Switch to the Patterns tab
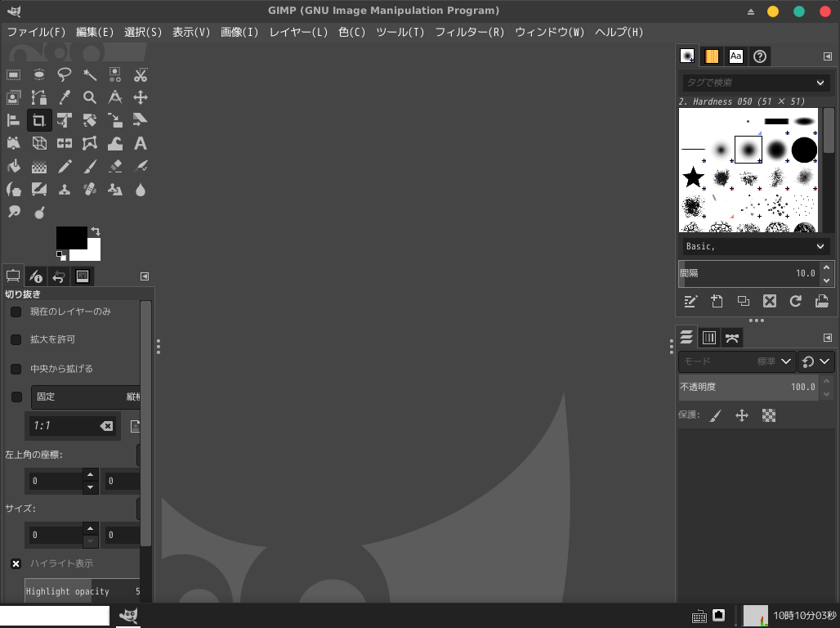This screenshot has width=840, height=628. pos(712,56)
